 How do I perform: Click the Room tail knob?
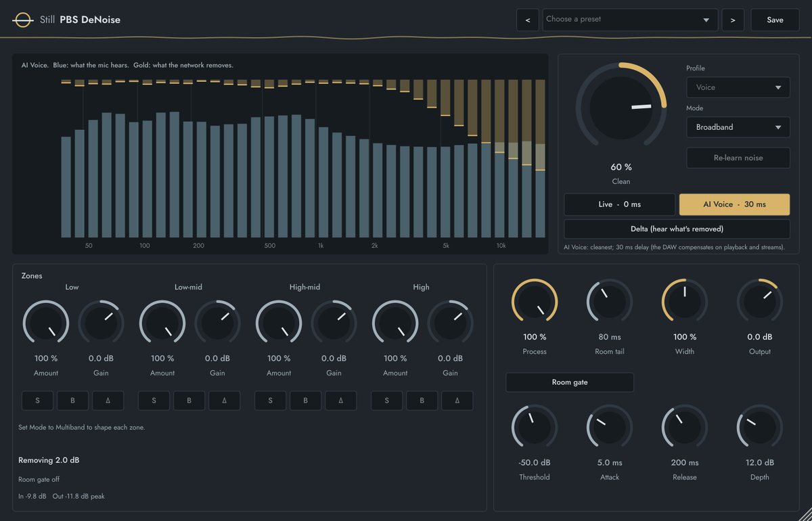(610, 302)
